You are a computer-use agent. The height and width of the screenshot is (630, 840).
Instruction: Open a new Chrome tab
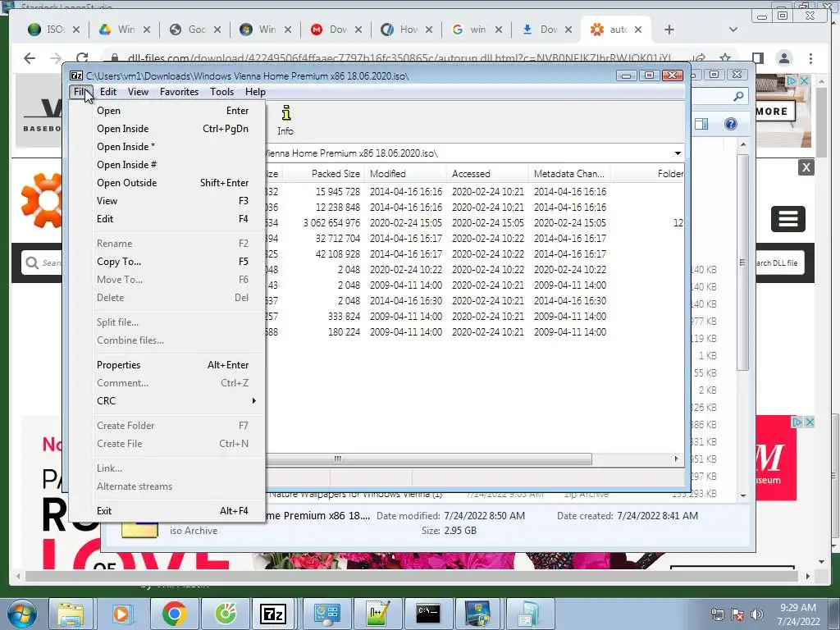click(x=669, y=30)
